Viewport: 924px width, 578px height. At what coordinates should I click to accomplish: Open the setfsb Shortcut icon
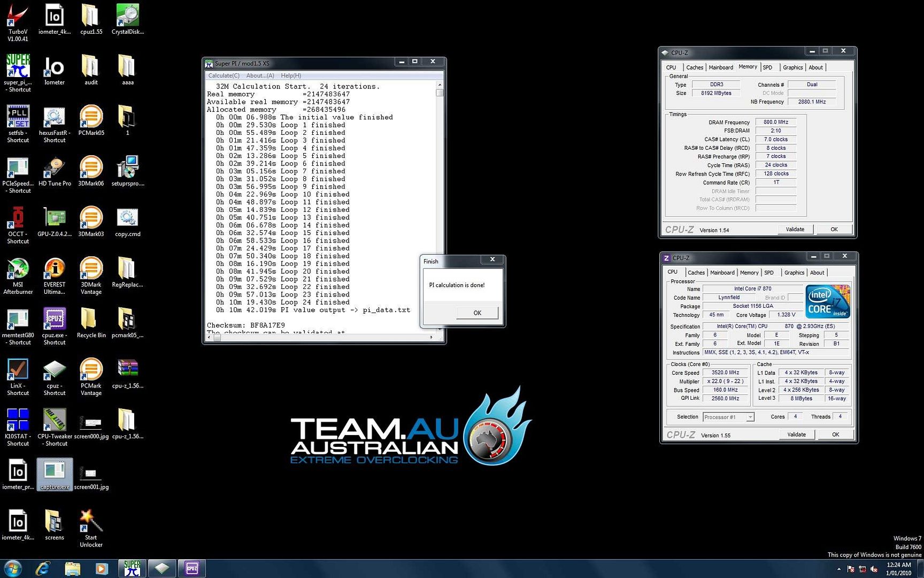click(18, 124)
